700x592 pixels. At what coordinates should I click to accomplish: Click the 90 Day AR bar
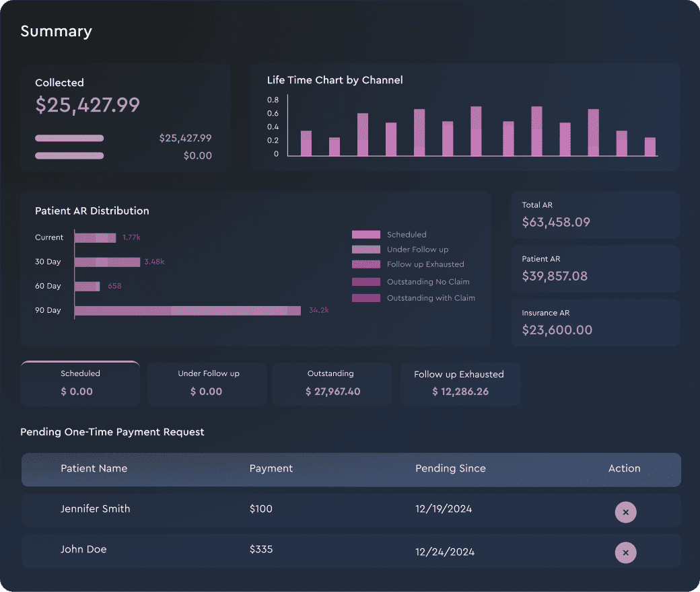(x=188, y=311)
